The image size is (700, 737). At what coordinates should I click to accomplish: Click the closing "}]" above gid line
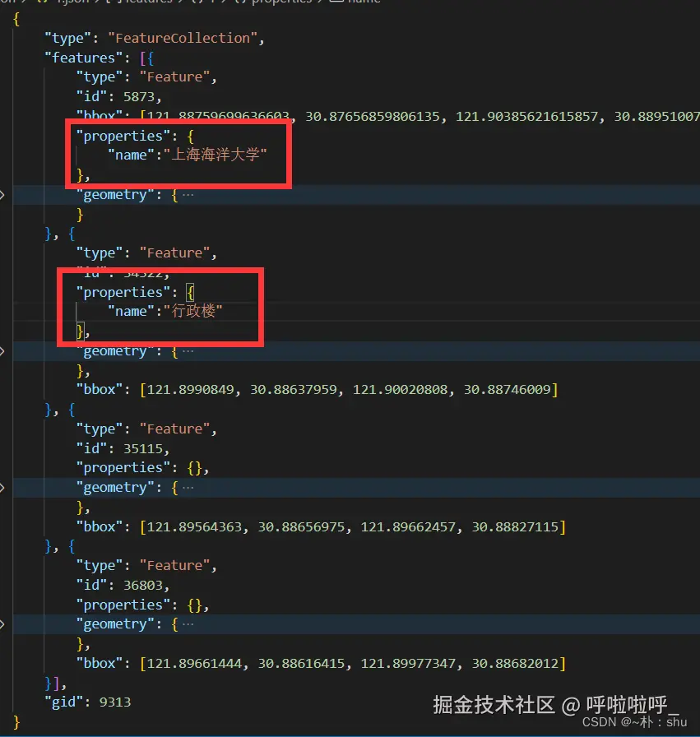click(52, 683)
